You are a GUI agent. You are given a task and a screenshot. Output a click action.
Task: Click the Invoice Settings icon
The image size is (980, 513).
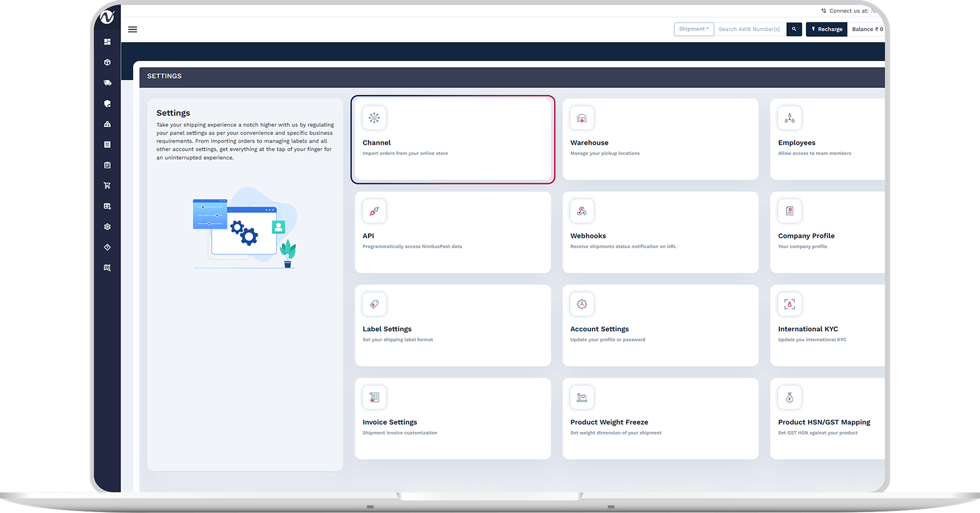click(374, 397)
